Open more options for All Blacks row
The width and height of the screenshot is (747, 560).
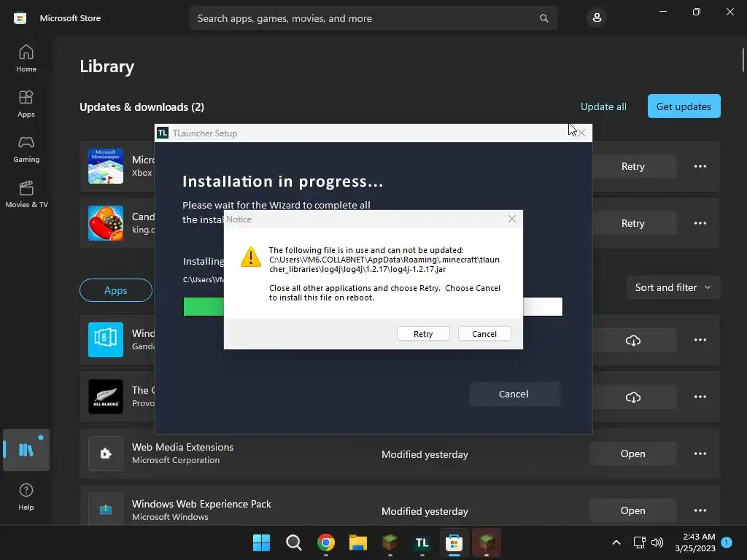click(x=700, y=397)
